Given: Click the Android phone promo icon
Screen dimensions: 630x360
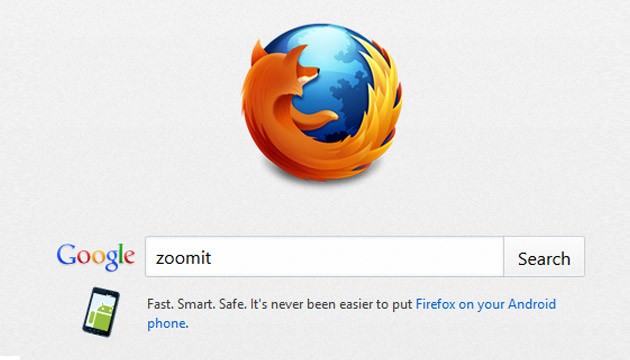Looking at the screenshot, I should click(101, 312).
